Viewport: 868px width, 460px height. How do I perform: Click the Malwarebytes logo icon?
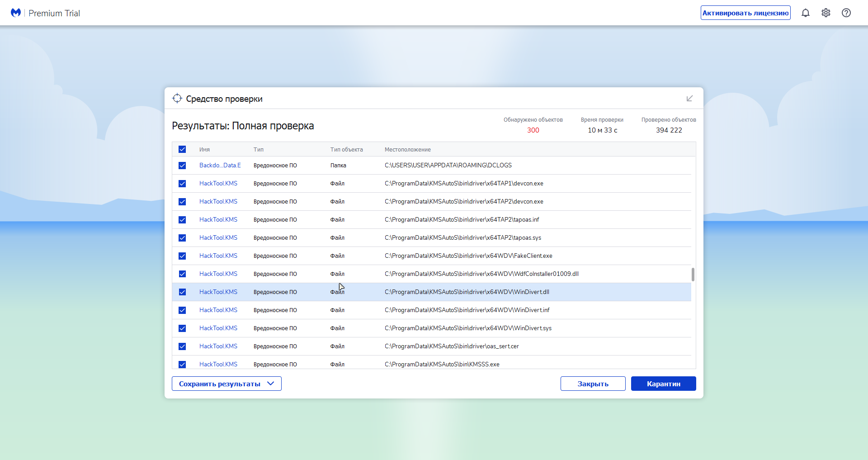(x=16, y=13)
